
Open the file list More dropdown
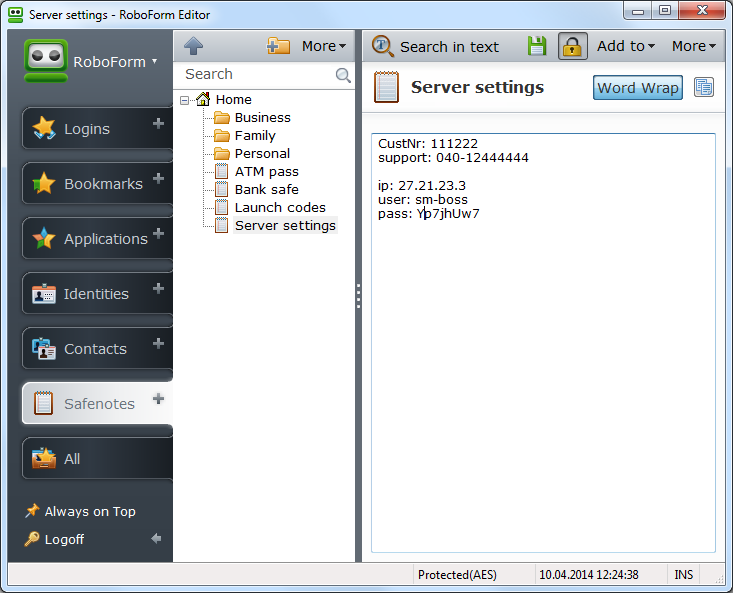click(323, 46)
